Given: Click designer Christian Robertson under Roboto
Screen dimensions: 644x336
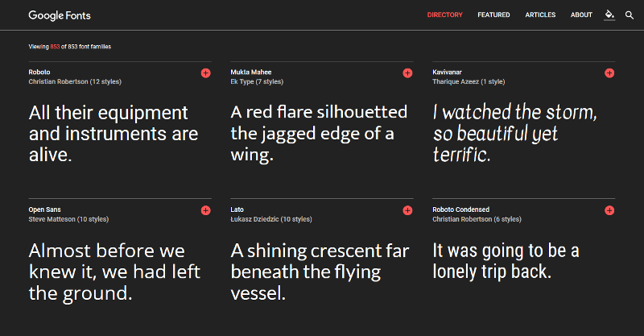Looking at the screenshot, I should click(58, 82).
